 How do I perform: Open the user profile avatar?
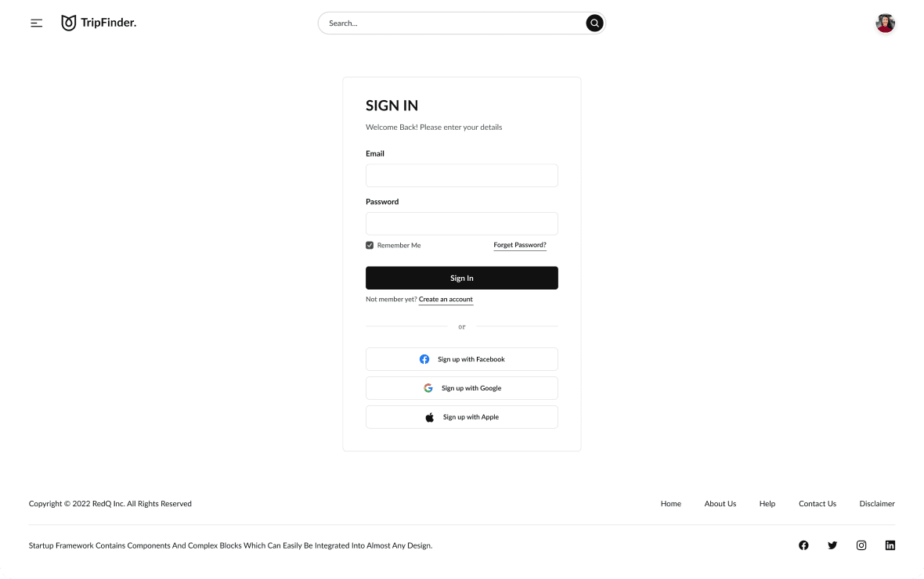[885, 23]
